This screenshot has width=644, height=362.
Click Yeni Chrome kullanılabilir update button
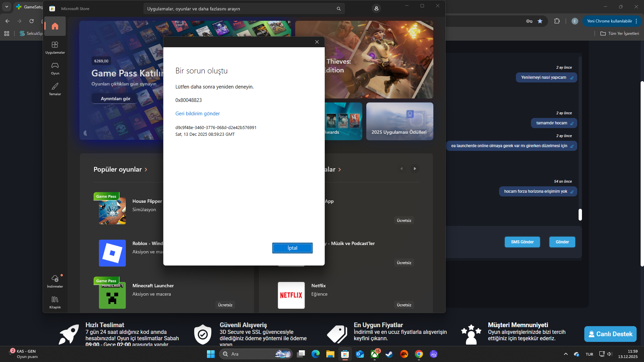pyautogui.click(x=612, y=21)
